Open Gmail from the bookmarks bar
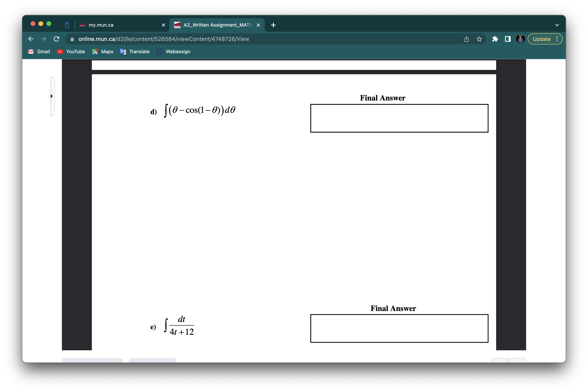Viewport: 588px width, 392px height. (x=39, y=51)
